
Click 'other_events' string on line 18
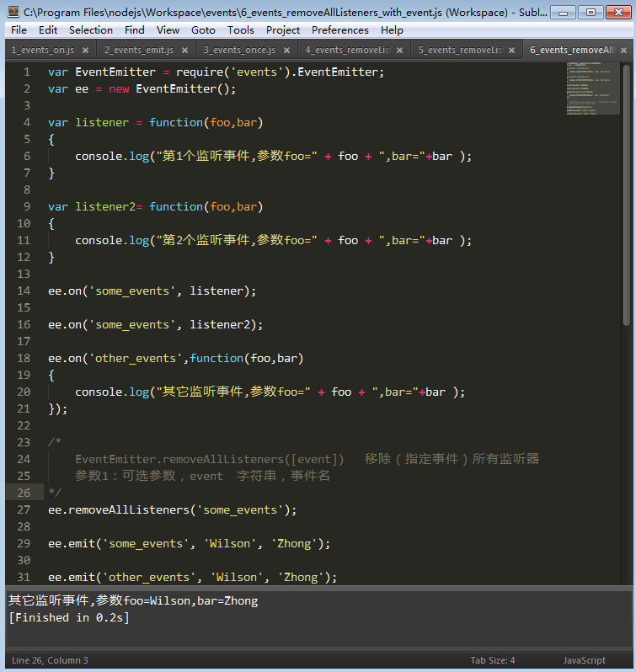pos(136,358)
